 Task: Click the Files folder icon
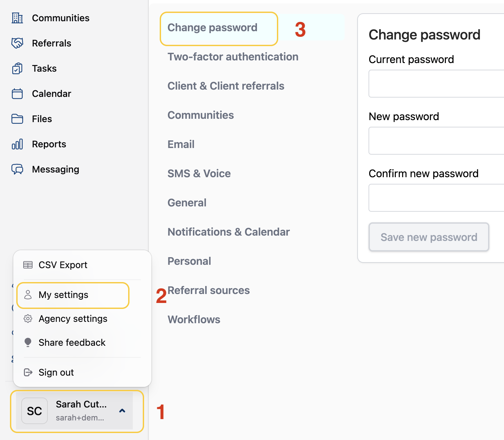pyautogui.click(x=17, y=119)
